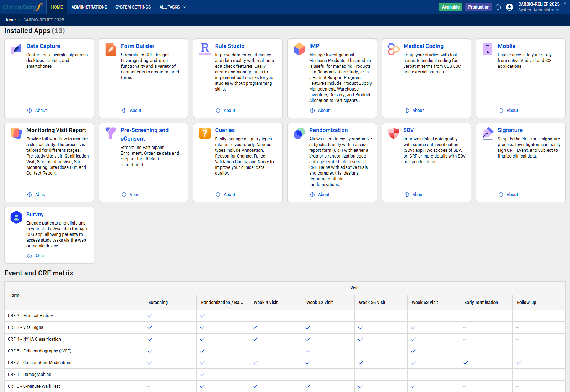Image resolution: width=570 pixels, height=392 pixels.
Task: Open the notifications bell
Action: coord(498,7)
